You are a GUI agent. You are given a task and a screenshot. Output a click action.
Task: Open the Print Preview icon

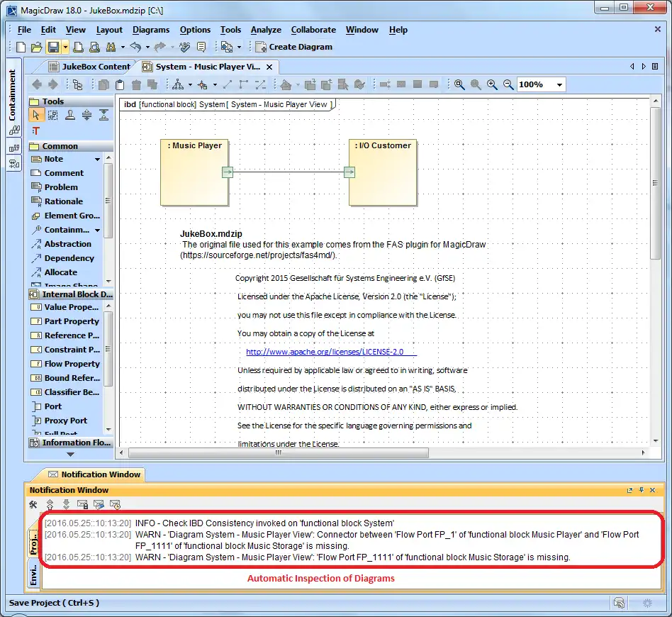coord(94,47)
